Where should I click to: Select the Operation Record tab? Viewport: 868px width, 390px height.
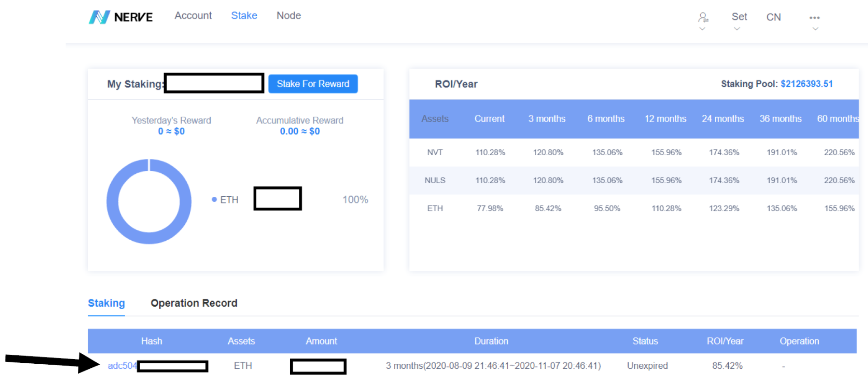pos(194,303)
